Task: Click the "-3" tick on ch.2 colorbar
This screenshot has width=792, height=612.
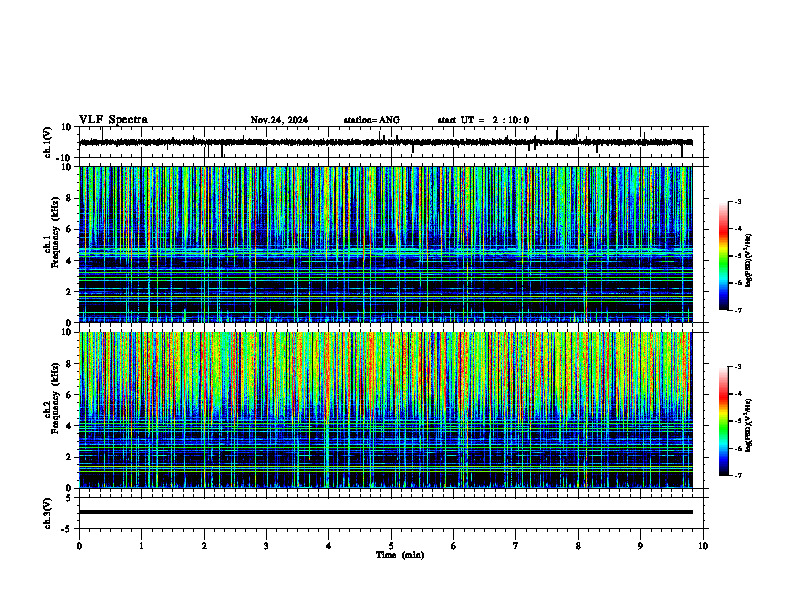Action: click(738, 367)
